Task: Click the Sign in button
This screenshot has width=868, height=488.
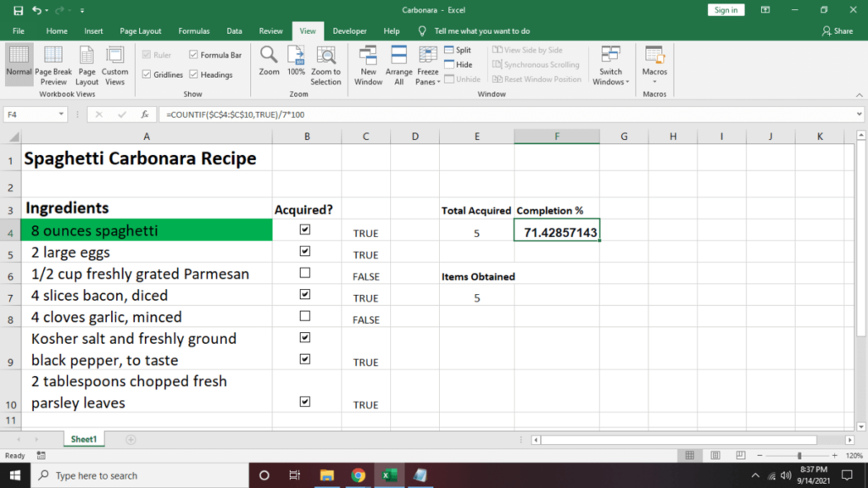Action: click(726, 10)
